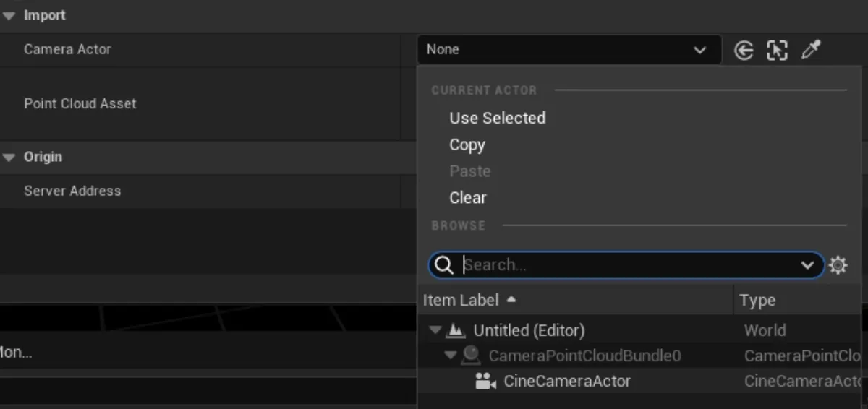Click the Camera Actor property label
Viewport: 868px width, 409px height.
coord(67,50)
